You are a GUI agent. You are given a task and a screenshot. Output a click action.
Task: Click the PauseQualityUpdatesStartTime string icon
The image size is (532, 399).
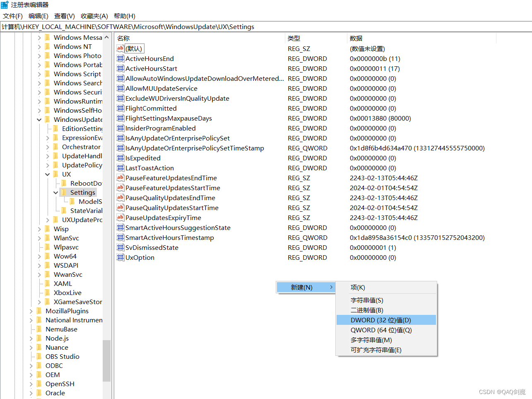click(x=120, y=208)
